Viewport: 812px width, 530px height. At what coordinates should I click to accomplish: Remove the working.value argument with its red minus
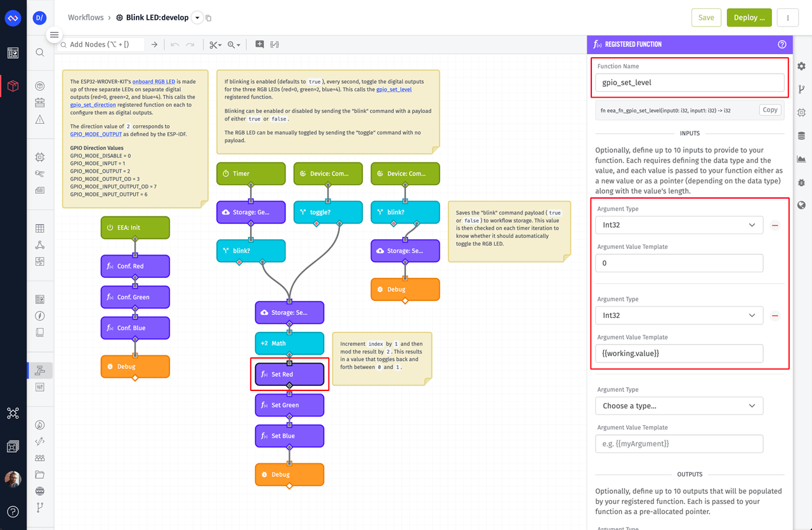(775, 315)
